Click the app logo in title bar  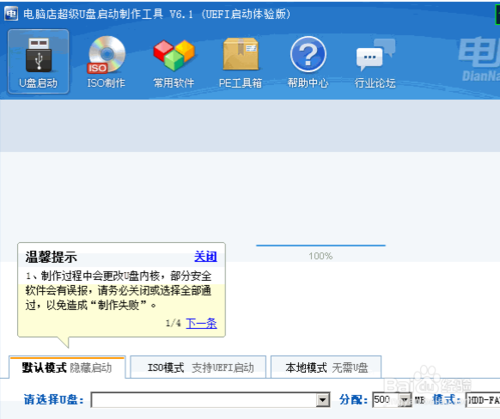(x=11, y=14)
